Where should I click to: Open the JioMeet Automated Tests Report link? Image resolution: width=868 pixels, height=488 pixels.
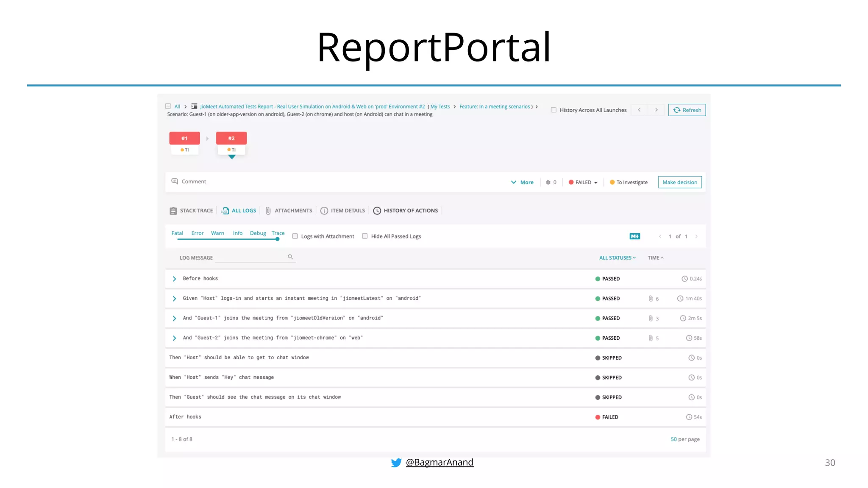[x=312, y=107]
